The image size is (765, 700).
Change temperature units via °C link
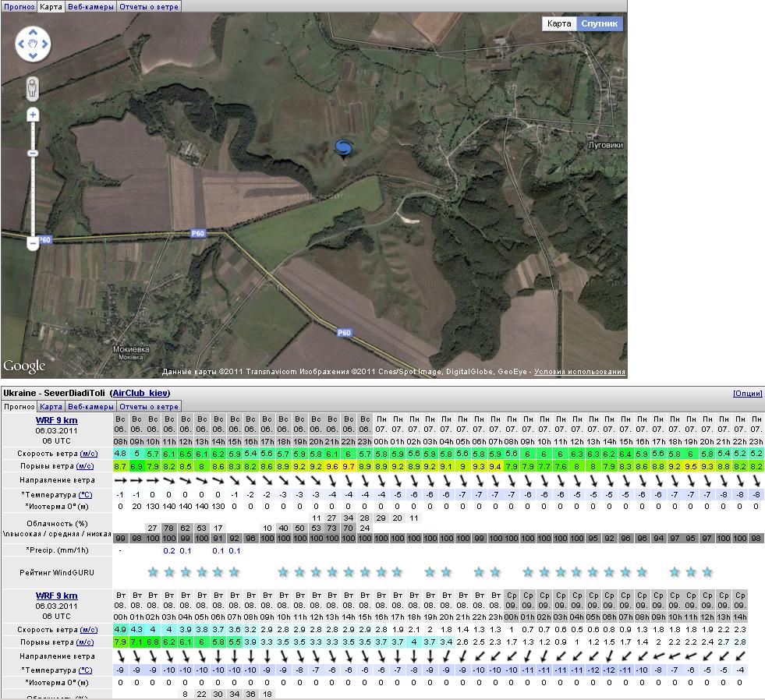87,495
